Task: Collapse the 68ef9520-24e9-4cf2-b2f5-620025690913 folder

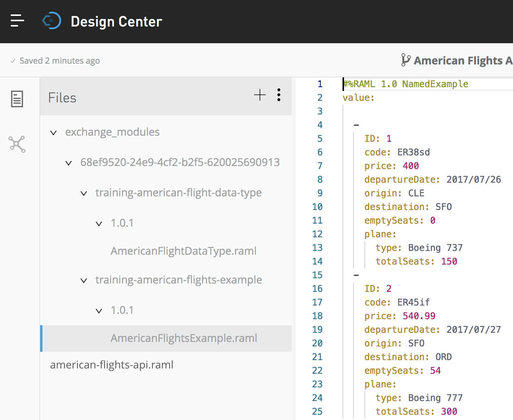Action: point(69,163)
